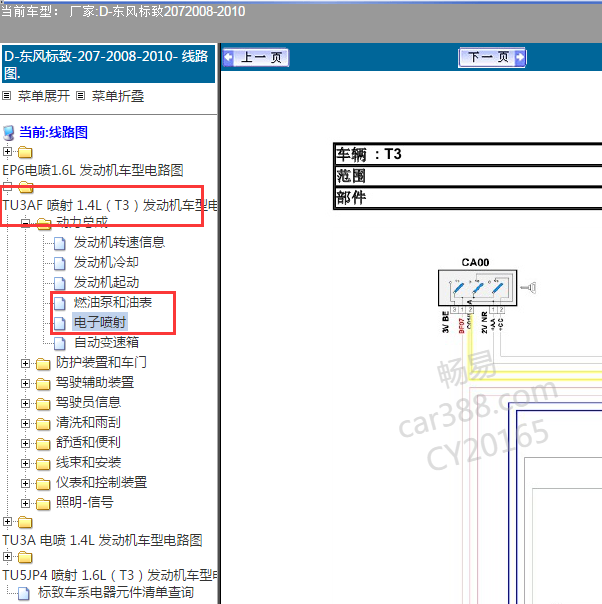The image size is (602, 604).
Task: Open the 发动机转速信息 page
Action: click(x=119, y=242)
